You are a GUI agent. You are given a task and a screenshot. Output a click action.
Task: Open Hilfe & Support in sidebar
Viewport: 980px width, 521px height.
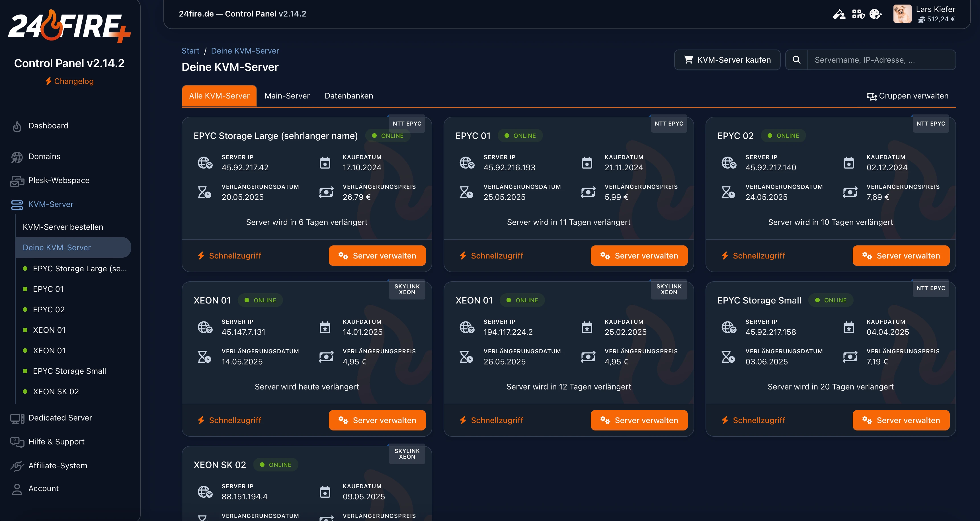56,442
